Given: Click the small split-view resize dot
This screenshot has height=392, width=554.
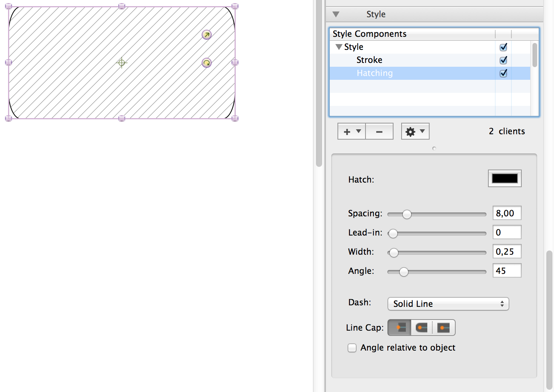Looking at the screenshot, I should [x=434, y=148].
